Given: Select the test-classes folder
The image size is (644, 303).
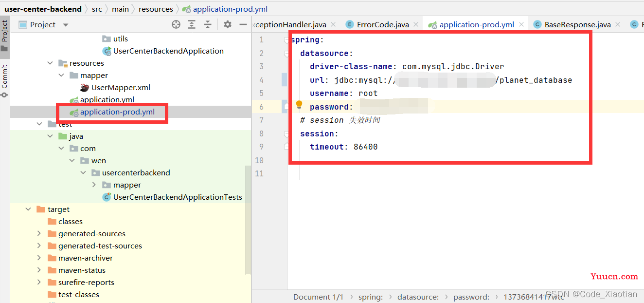Looking at the screenshot, I should (x=79, y=295).
